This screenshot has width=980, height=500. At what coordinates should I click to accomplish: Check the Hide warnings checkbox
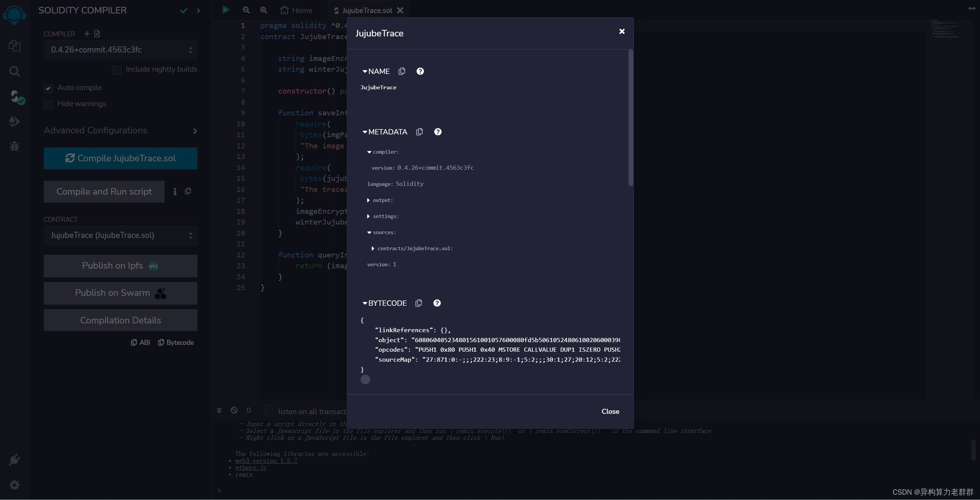(x=48, y=104)
